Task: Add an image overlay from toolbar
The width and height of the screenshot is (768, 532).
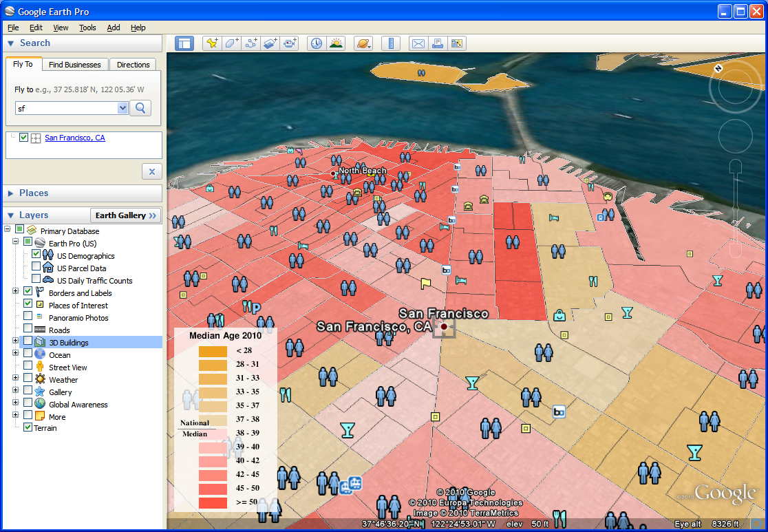Action: click(270, 43)
